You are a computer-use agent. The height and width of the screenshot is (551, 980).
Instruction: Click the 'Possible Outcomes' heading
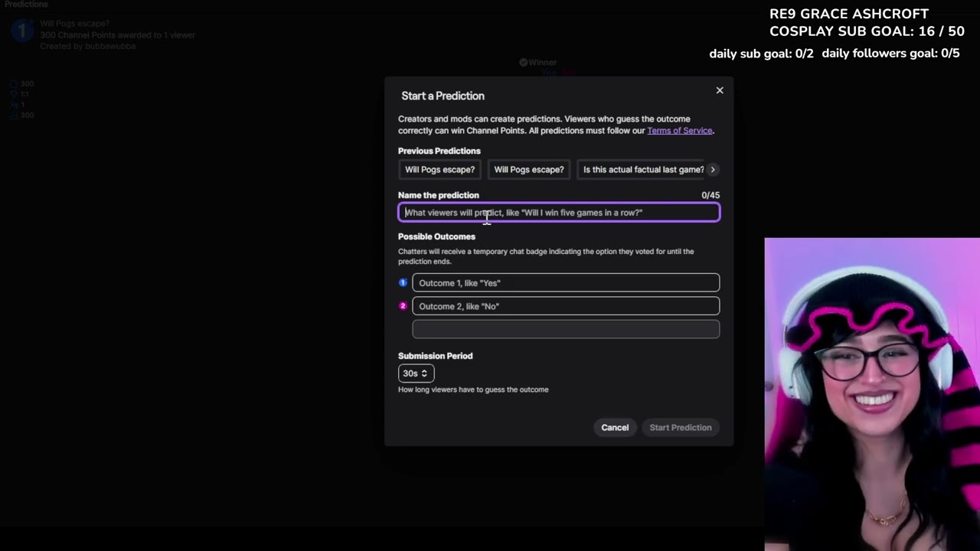[436, 236]
